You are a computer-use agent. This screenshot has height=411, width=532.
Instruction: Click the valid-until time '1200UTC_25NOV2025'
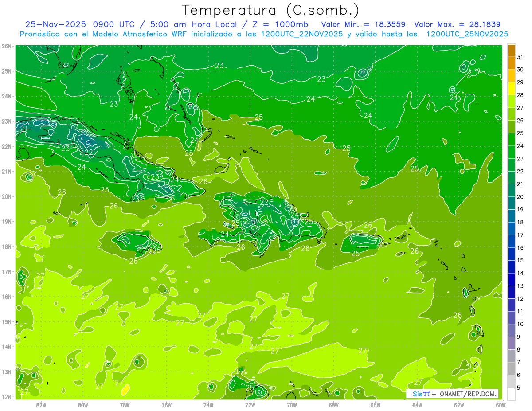pyautogui.click(x=467, y=34)
